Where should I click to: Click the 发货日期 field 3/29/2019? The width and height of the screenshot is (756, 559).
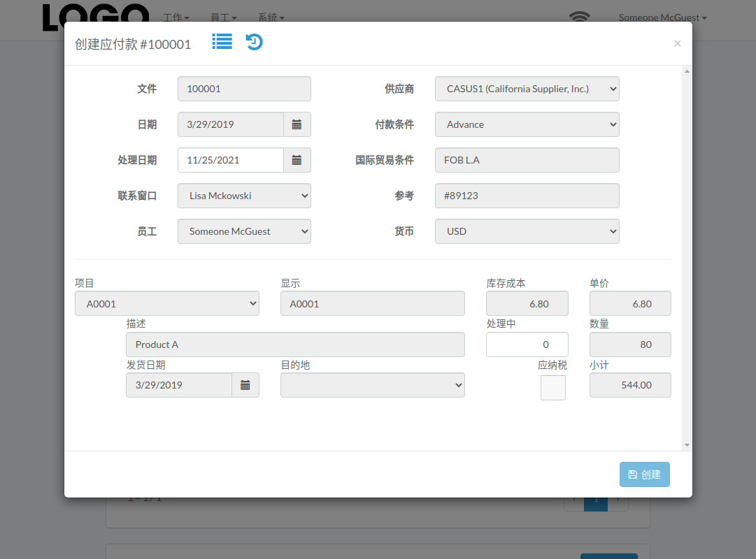(179, 385)
